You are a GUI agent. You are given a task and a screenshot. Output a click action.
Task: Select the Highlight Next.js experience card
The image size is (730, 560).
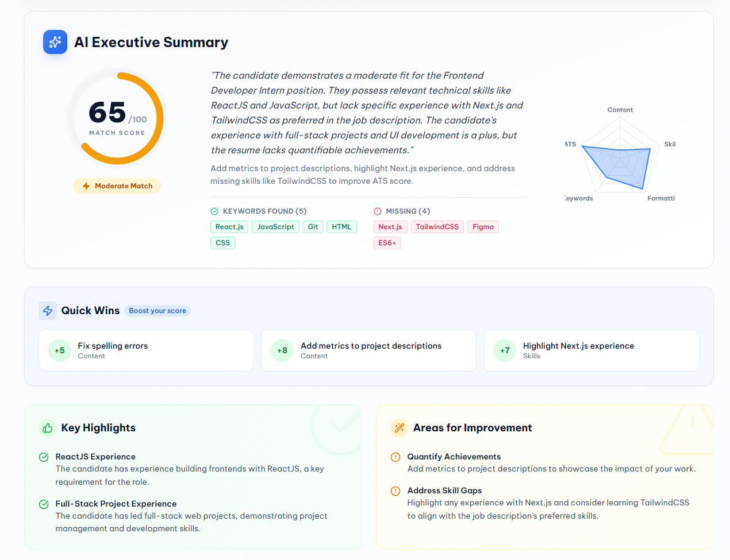591,350
